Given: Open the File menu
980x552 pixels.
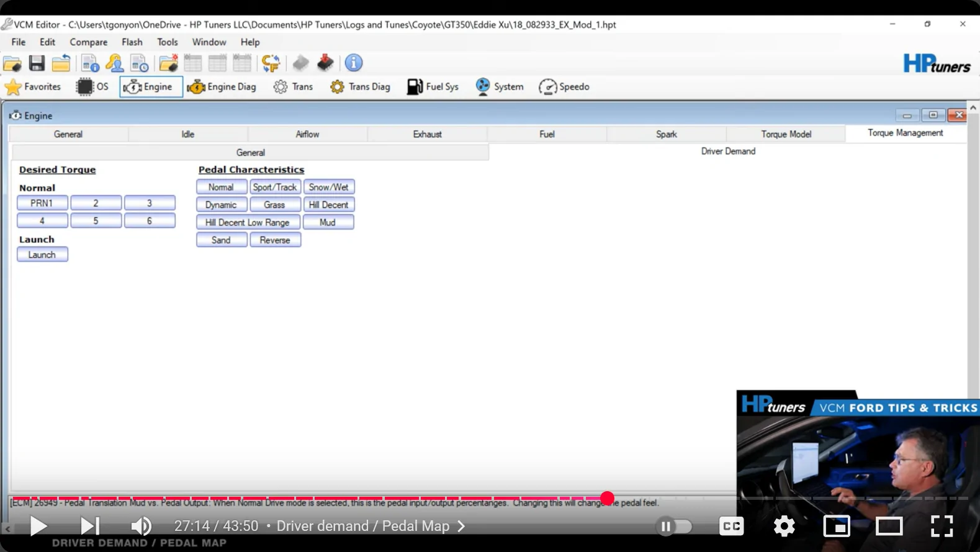Looking at the screenshot, I should click(19, 42).
